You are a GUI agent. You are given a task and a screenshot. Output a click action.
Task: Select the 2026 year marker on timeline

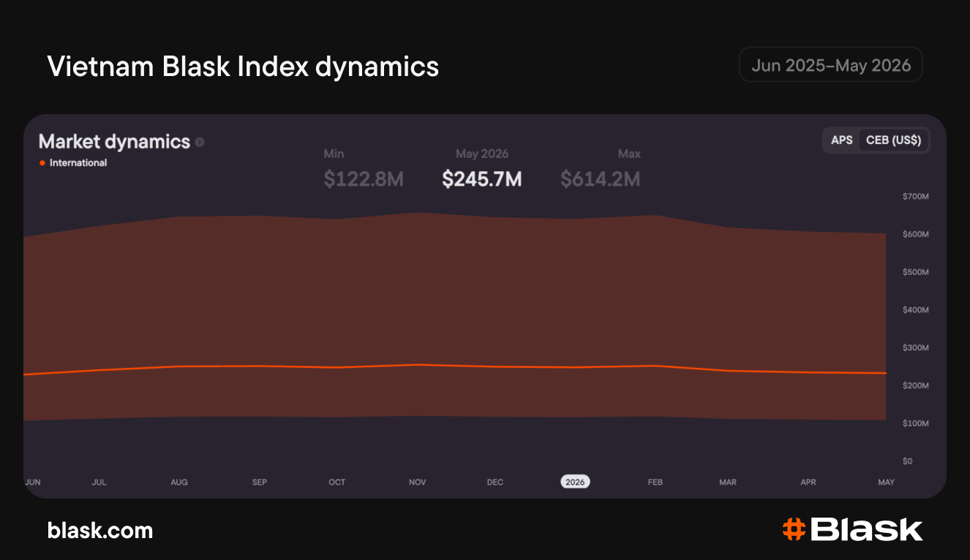[x=575, y=482]
